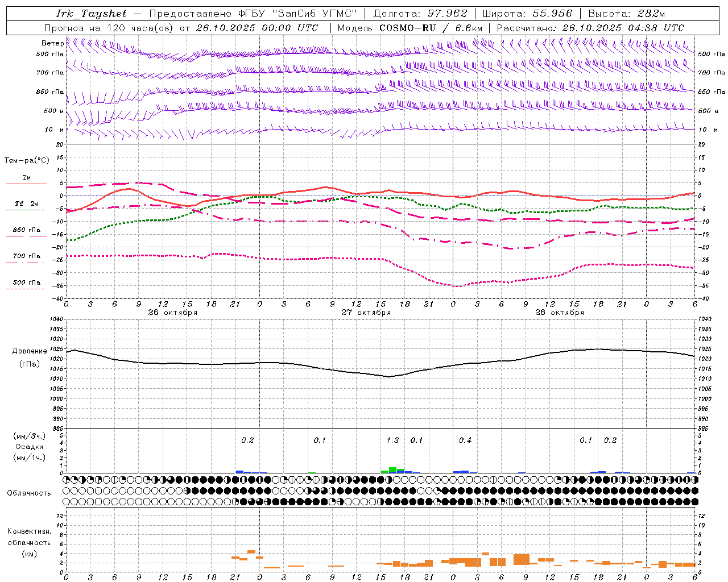Viewport: 728px width, 582px height.
Task: Select the longitude value Долгота: 97.962
Action: [420, 14]
